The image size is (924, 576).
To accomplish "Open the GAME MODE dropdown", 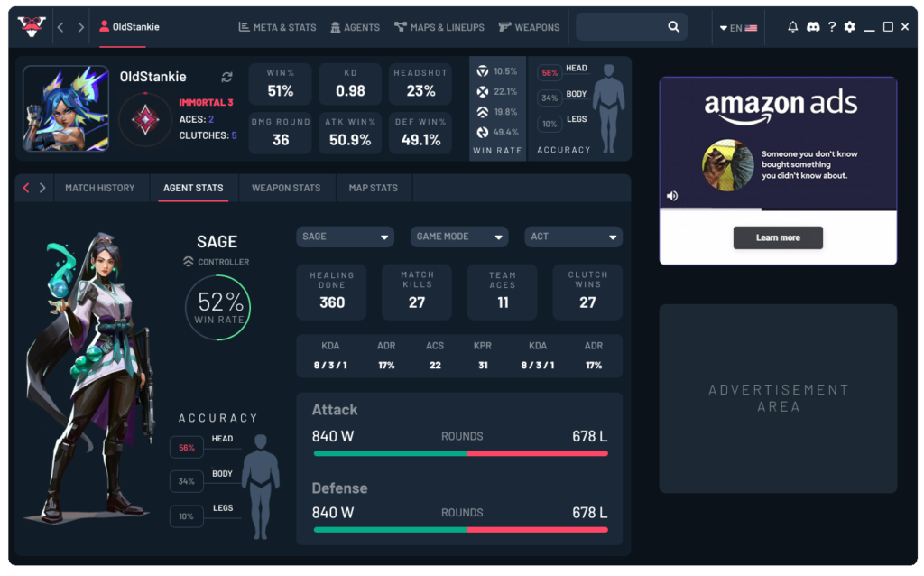I will [459, 237].
